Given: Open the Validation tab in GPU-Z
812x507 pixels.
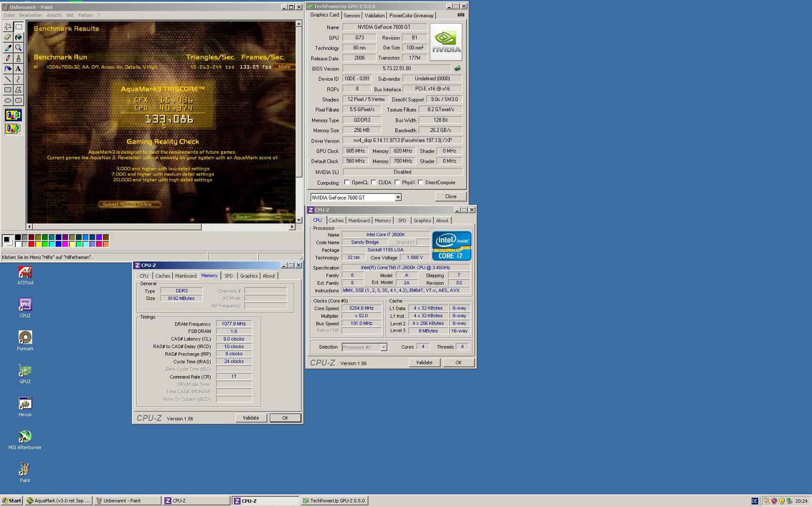Looking at the screenshot, I should pos(375,16).
